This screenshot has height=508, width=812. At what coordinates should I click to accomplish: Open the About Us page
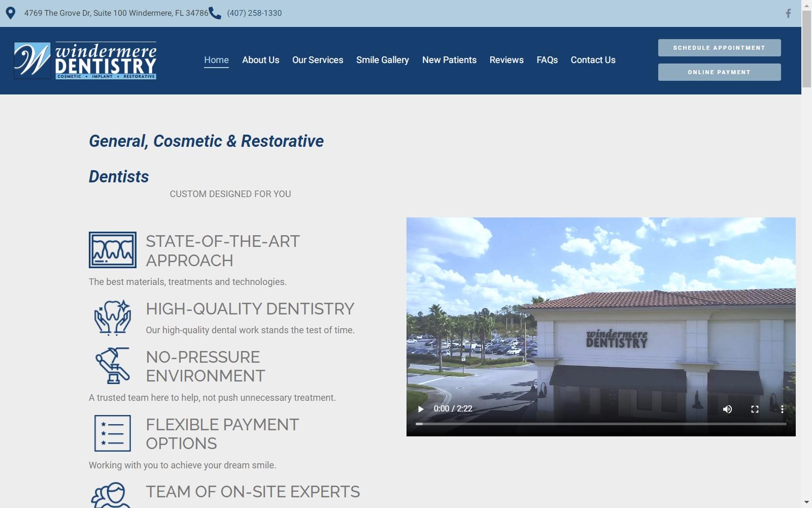(260, 60)
